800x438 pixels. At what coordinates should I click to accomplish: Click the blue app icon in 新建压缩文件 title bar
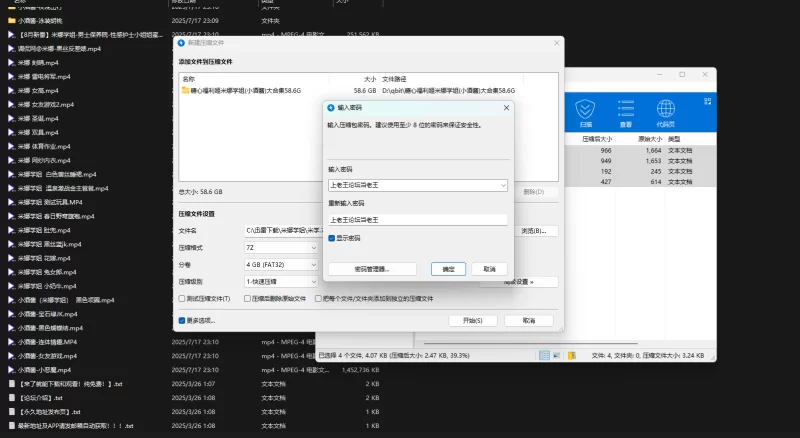(181, 43)
